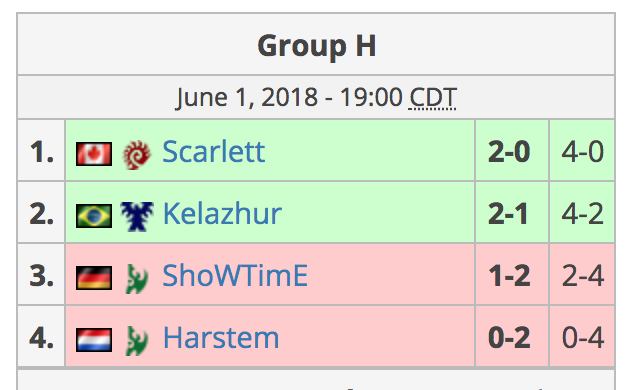
Task: Open Scarlett's player page
Action: [x=213, y=152]
